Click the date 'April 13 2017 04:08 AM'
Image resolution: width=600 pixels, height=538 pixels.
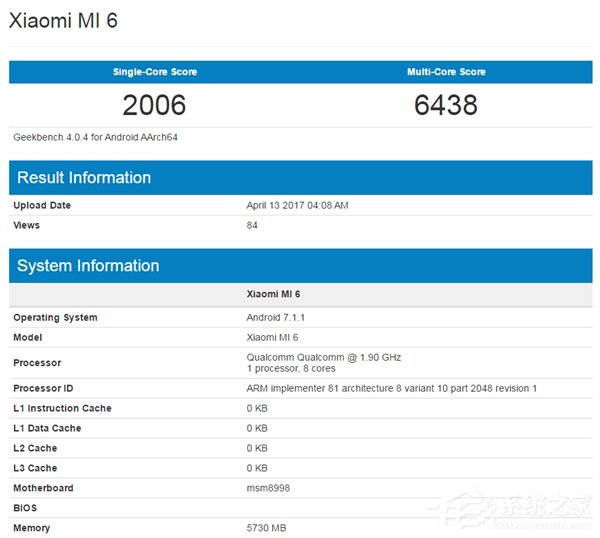tap(297, 205)
